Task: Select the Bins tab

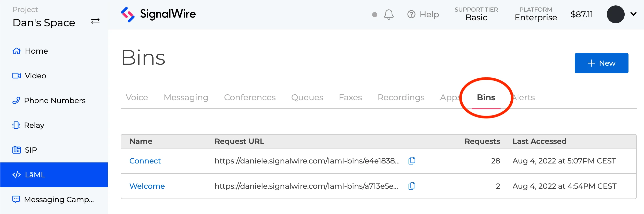Action: click(x=486, y=97)
